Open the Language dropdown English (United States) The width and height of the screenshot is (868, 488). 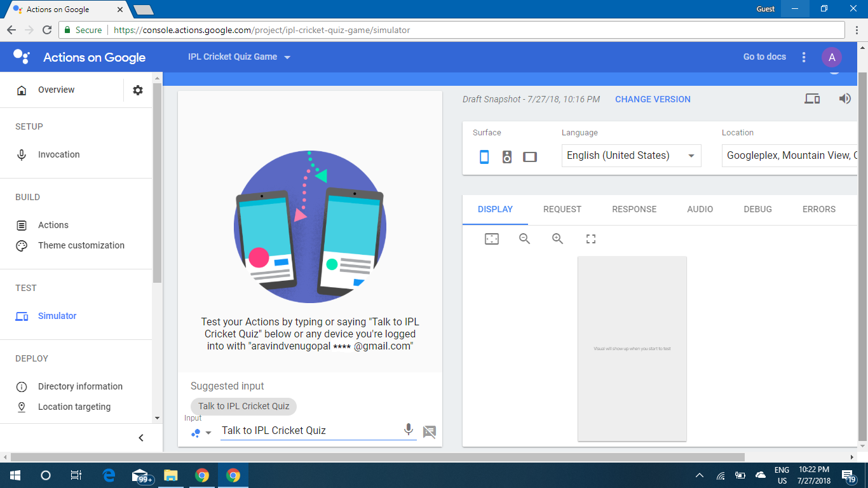(x=632, y=156)
